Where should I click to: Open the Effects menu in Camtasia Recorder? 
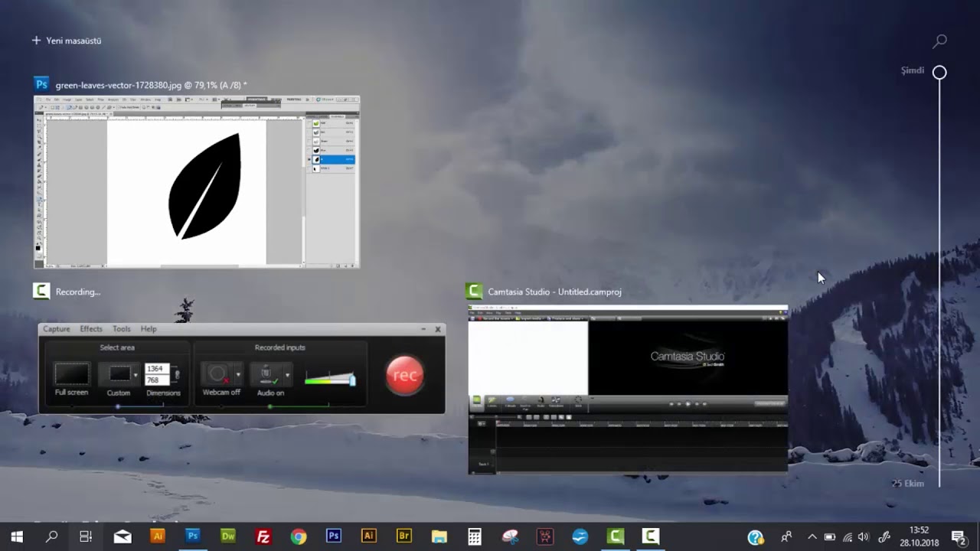pos(91,329)
